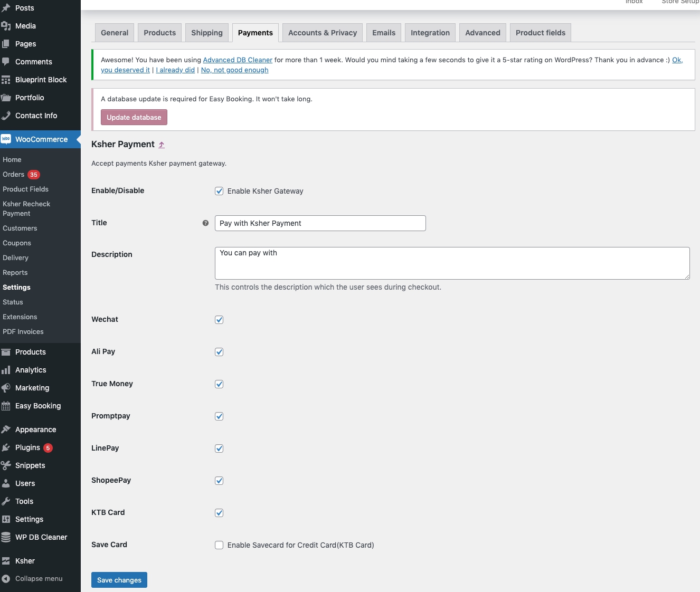Switch to the General tab
The image size is (700, 592).
(x=115, y=33)
